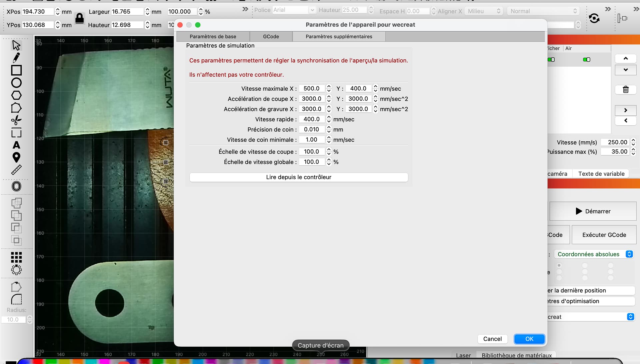640x364 pixels.
Task: Select the pointer selection tool
Action: (x=16, y=45)
